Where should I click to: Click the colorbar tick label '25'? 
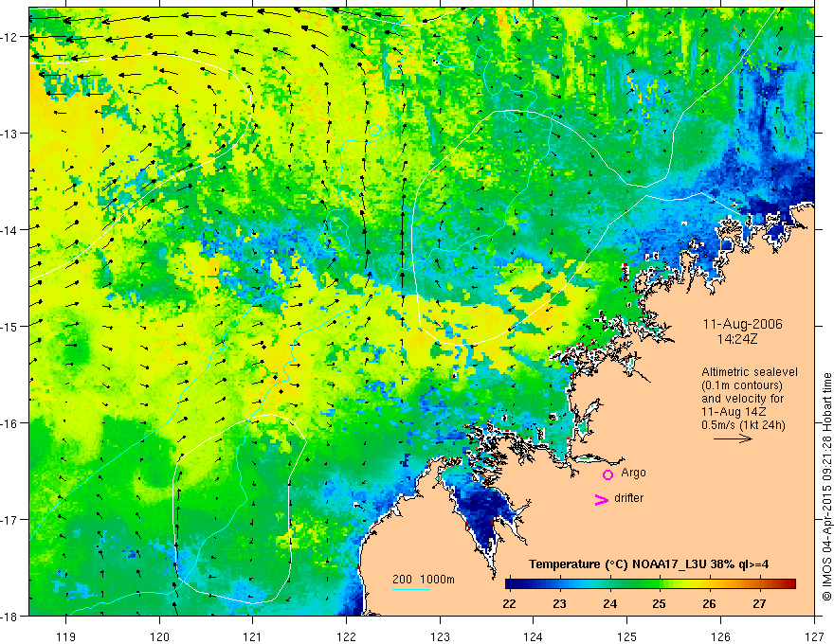click(659, 603)
